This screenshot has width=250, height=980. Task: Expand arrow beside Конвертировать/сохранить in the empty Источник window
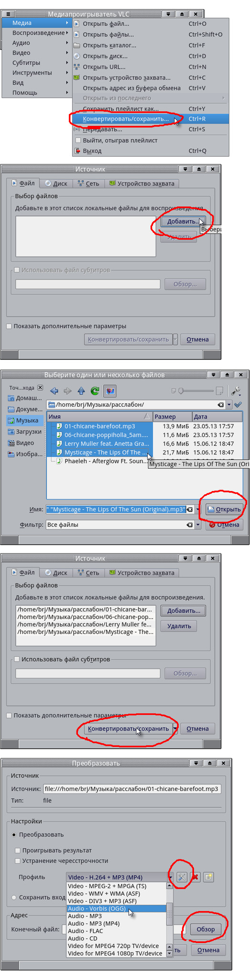pos(175,339)
